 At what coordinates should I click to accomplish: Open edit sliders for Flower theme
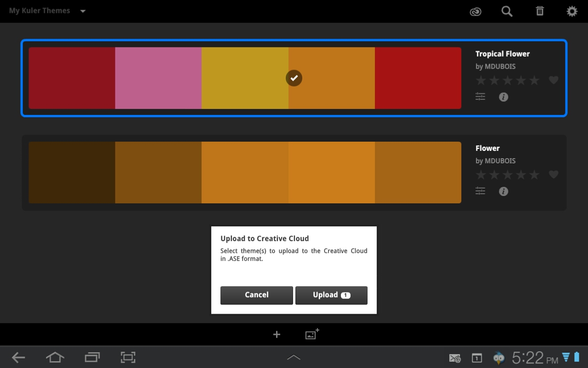[x=481, y=191]
